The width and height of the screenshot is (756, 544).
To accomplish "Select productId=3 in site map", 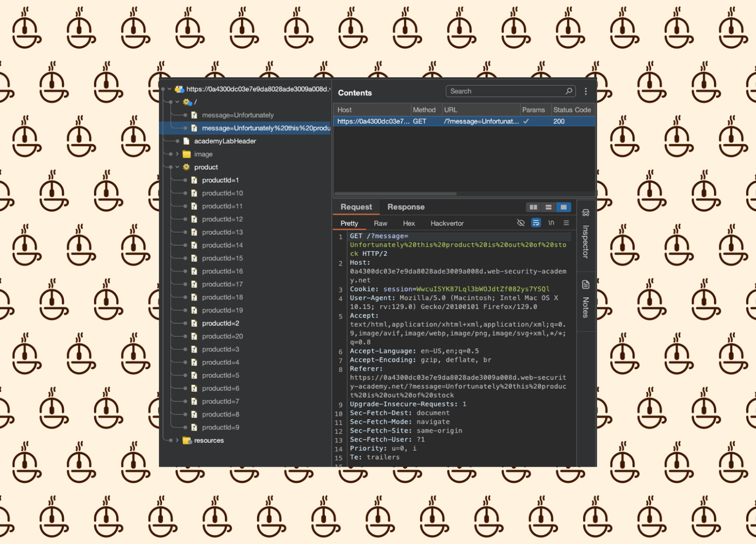I will click(x=221, y=349).
